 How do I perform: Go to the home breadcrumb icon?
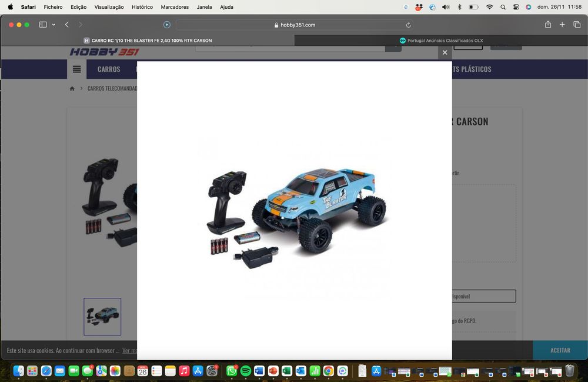pos(72,88)
